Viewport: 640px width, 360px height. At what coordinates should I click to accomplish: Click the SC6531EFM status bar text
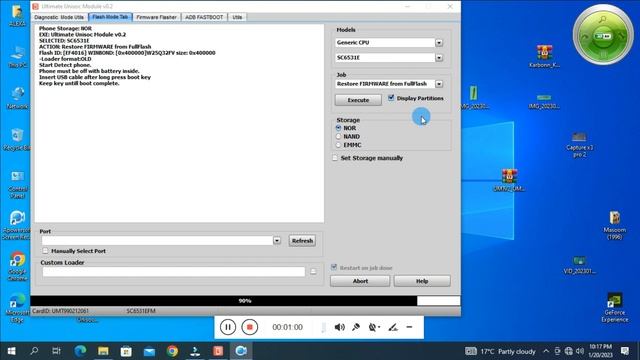[x=141, y=311]
